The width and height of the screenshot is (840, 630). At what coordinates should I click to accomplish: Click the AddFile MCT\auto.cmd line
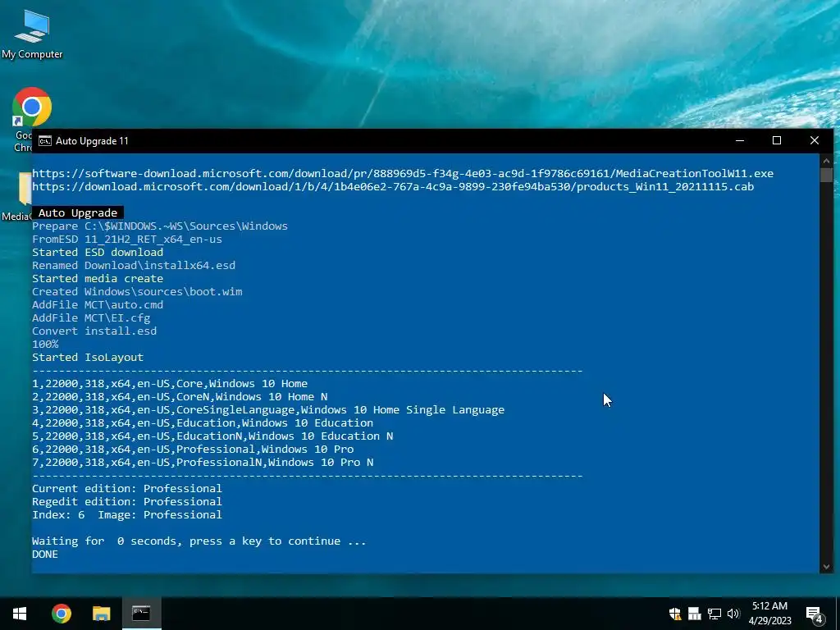[98, 305]
